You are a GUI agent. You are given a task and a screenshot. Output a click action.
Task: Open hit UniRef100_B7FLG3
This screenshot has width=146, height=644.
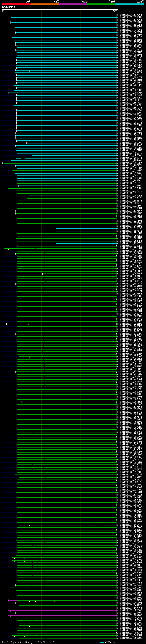(131, 15)
